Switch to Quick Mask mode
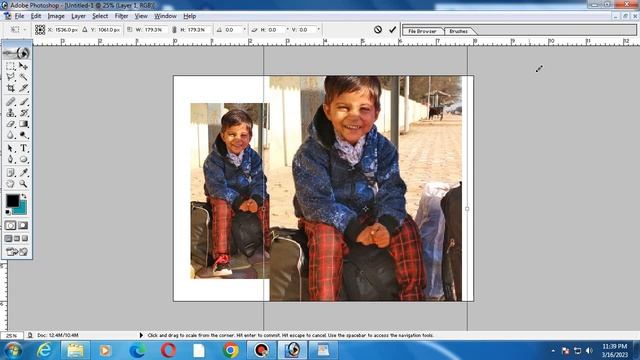This screenshot has width=640, height=360. (x=23, y=225)
